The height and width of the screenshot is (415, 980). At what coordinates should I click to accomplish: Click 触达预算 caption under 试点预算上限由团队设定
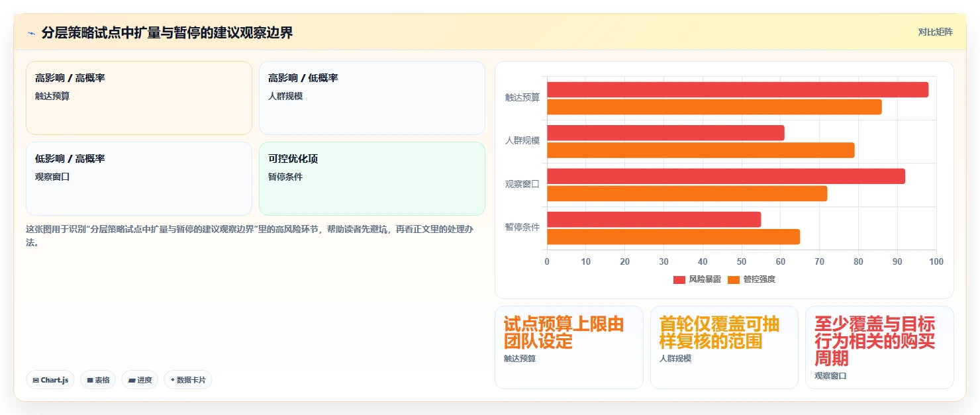click(520, 359)
